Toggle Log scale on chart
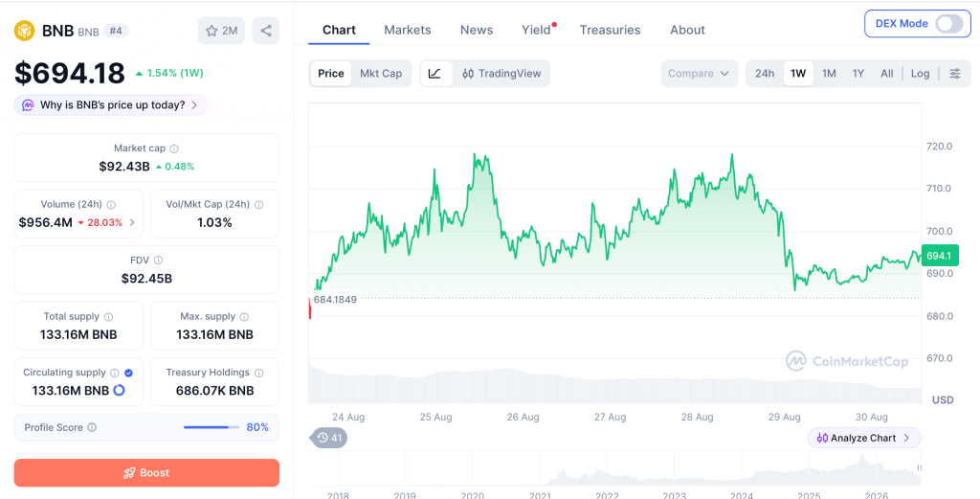The height and width of the screenshot is (499, 980). tap(920, 73)
